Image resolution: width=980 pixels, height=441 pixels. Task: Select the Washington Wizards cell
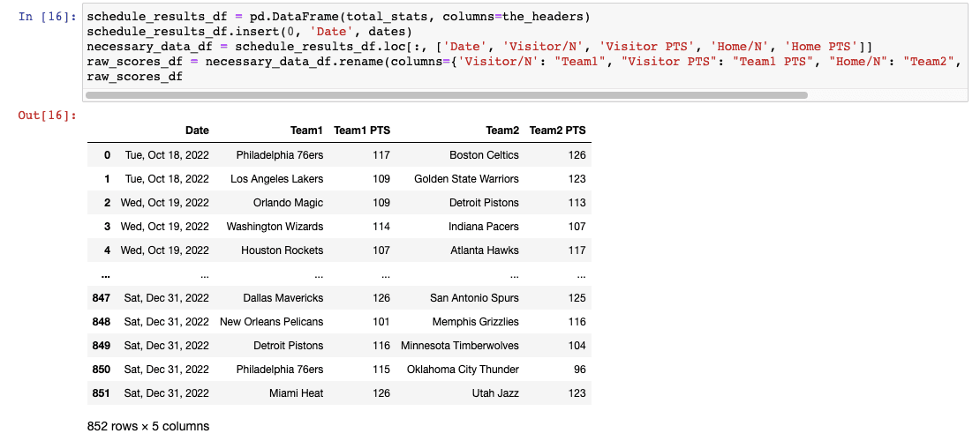275,227
